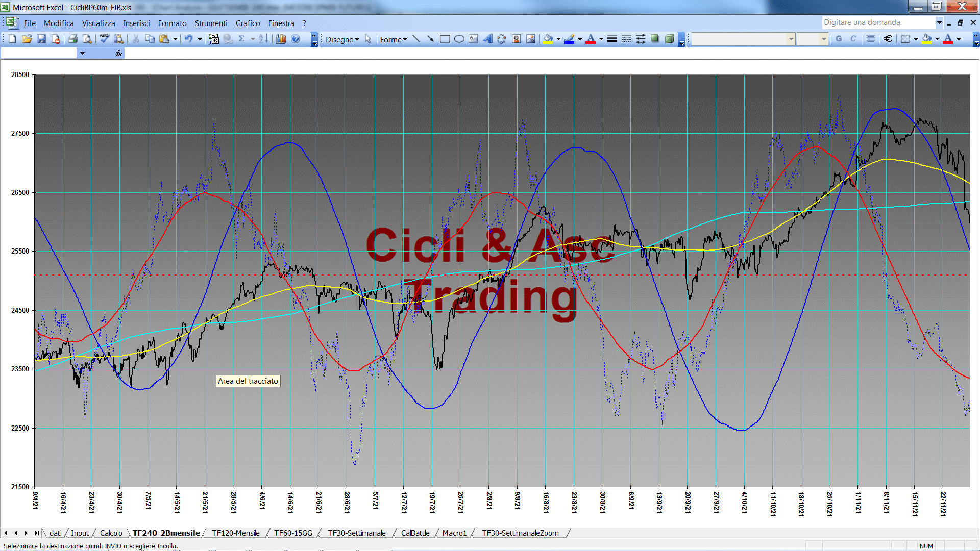Choose the Select Objects arrow tool
The width and height of the screenshot is (980, 551).
click(368, 39)
